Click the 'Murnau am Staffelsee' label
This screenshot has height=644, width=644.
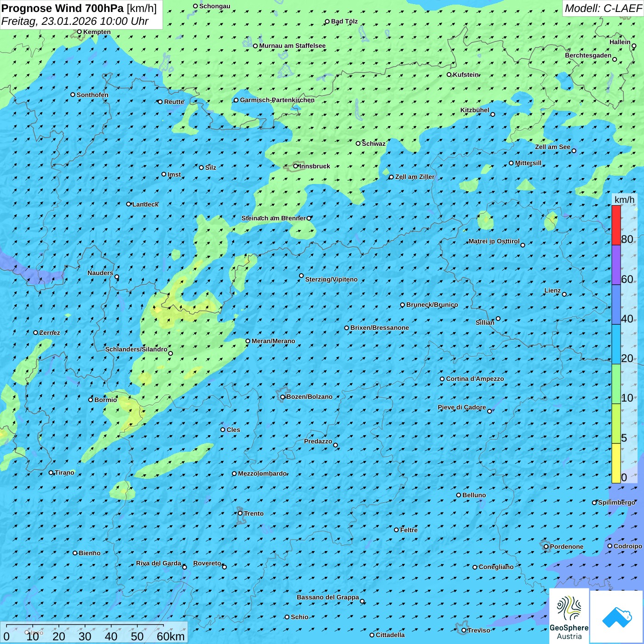coord(292,46)
